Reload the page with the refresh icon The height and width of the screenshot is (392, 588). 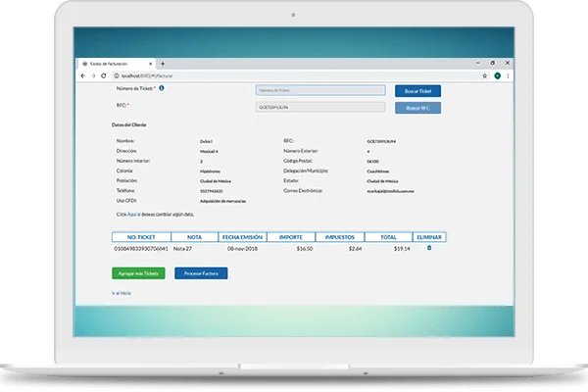[106, 75]
